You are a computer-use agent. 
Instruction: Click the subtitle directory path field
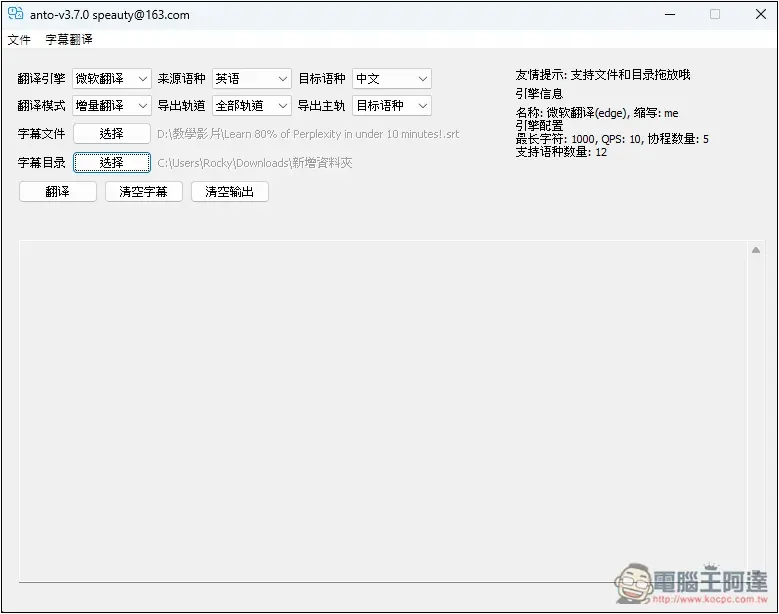click(255, 163)
